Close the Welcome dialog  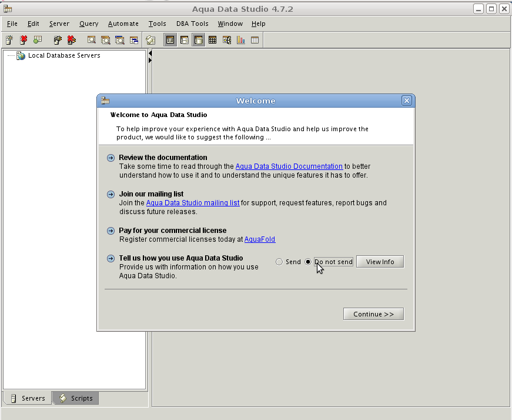pos(407,101)
